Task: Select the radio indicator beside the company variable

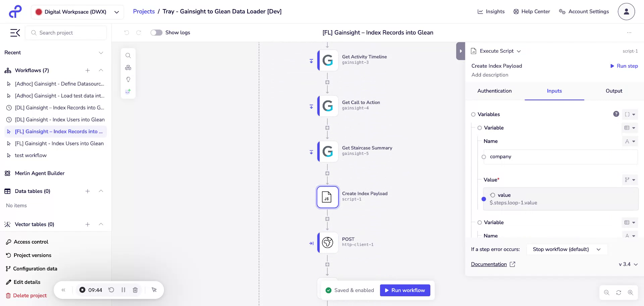Action: [x=484, y=157]
